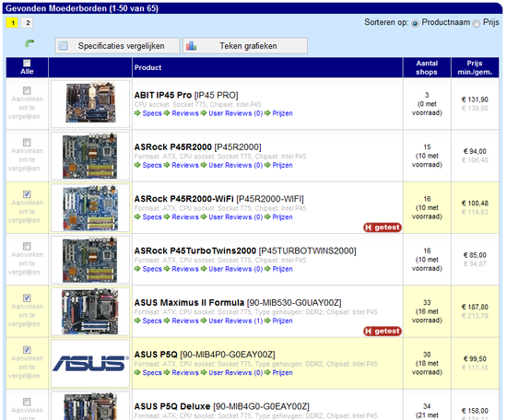Check the compare box for ASRock P45R2000
The height and width of the screenshot is (420, 507).
pos(27,143)
